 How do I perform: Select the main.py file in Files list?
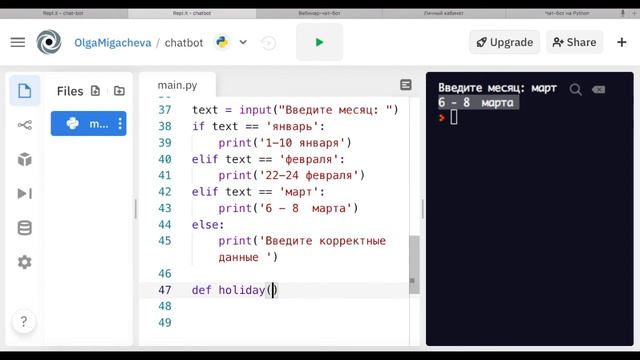pos(88,123)
